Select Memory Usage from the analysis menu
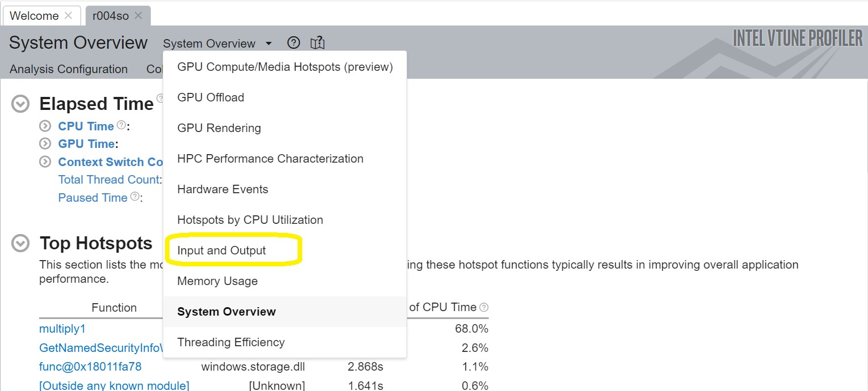Viewport: 868px width, 391px height. coord(218,280)
